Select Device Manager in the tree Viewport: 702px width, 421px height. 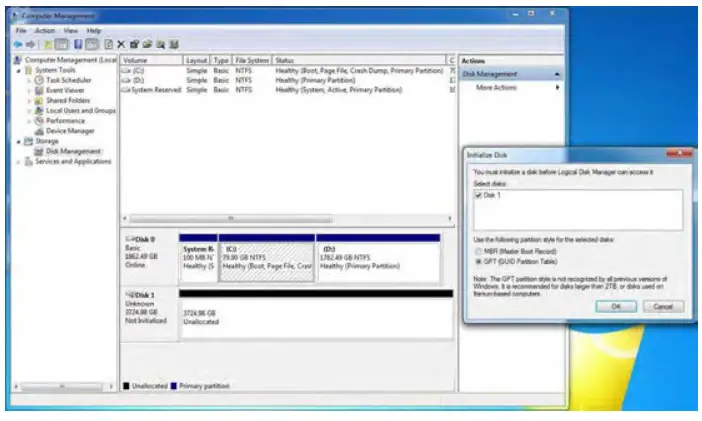70,131
